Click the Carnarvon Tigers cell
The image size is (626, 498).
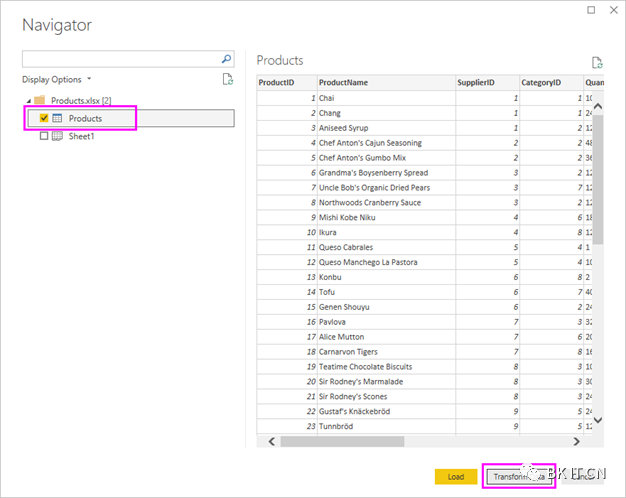click(x=386, y=351)
